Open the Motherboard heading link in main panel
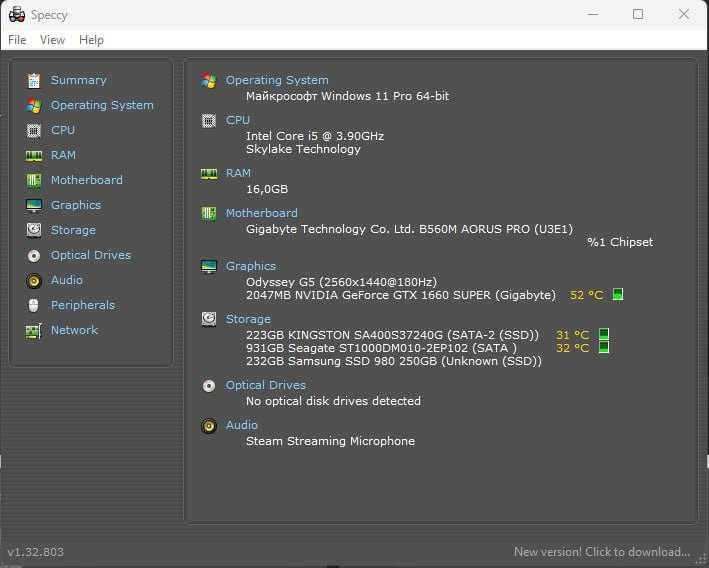Image resolution: width=709 pixels, height=568 pixels. (x=262, y=213)
